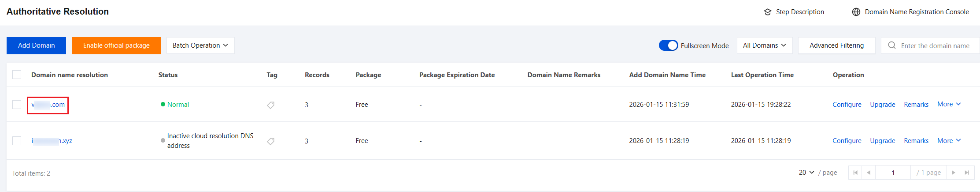Open Advanced Filtering
The width and height of the screenshot is (980, 192).
point(836,45)
